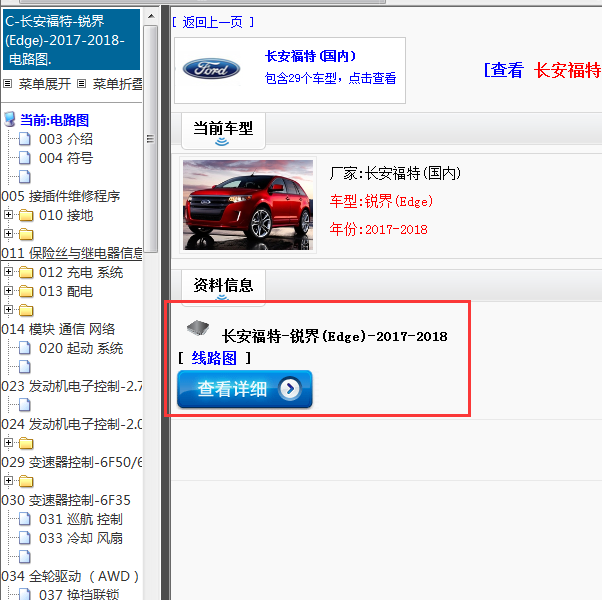Click the page icon above 034 全轮驱动 (AWD)
602x600 pixels.
click(x=25, y=557)
